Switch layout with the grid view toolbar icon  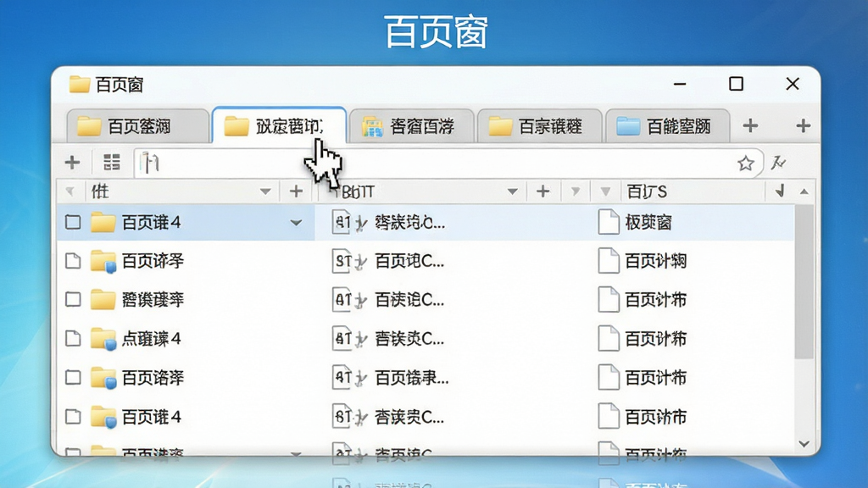pyautogui.click(x=112, y=162)
